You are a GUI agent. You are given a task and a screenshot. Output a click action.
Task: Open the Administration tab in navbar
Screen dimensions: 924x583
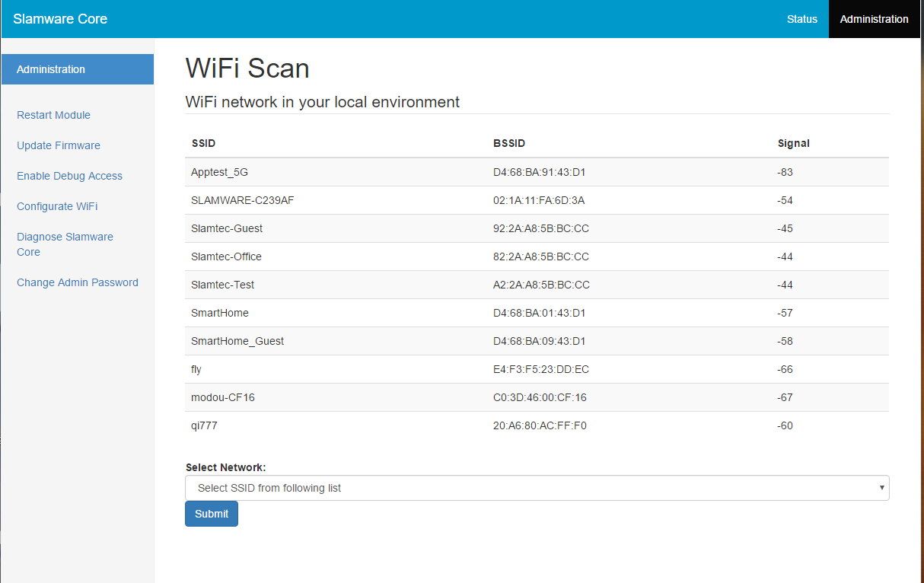pyautogui.click(x=874, y=19)
